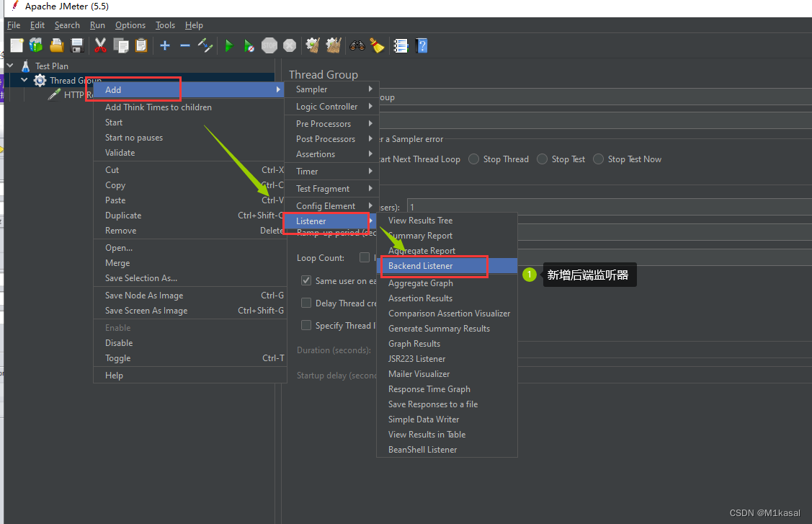Open the Templates toolbar icon
The width and height of the screenshot is (812, 524).
(36, 45)
